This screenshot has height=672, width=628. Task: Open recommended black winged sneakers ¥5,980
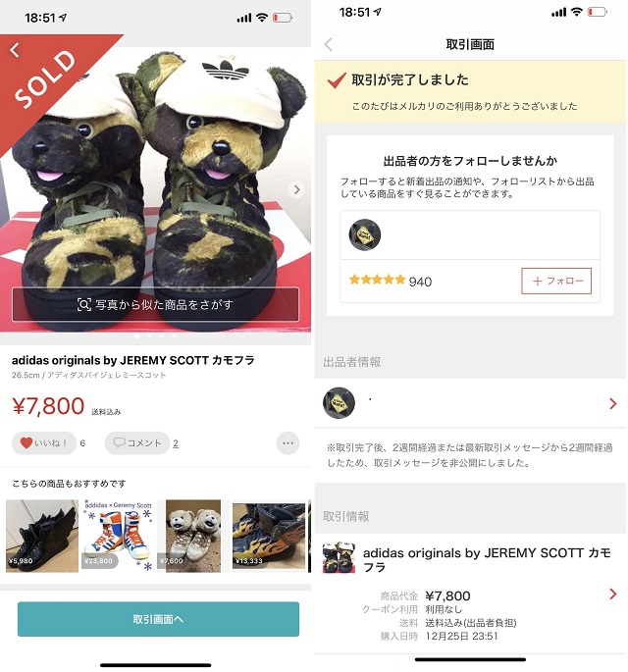tap(42, 536)
